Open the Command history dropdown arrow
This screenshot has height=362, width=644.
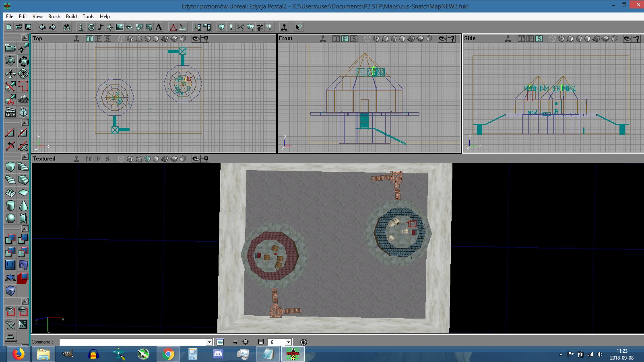point(209,342)
